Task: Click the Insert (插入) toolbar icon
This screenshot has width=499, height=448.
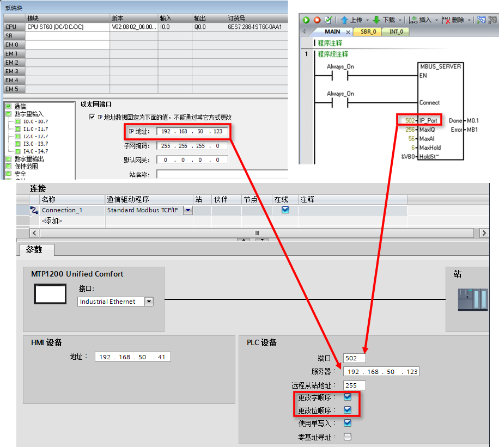Action: [412, 20]
